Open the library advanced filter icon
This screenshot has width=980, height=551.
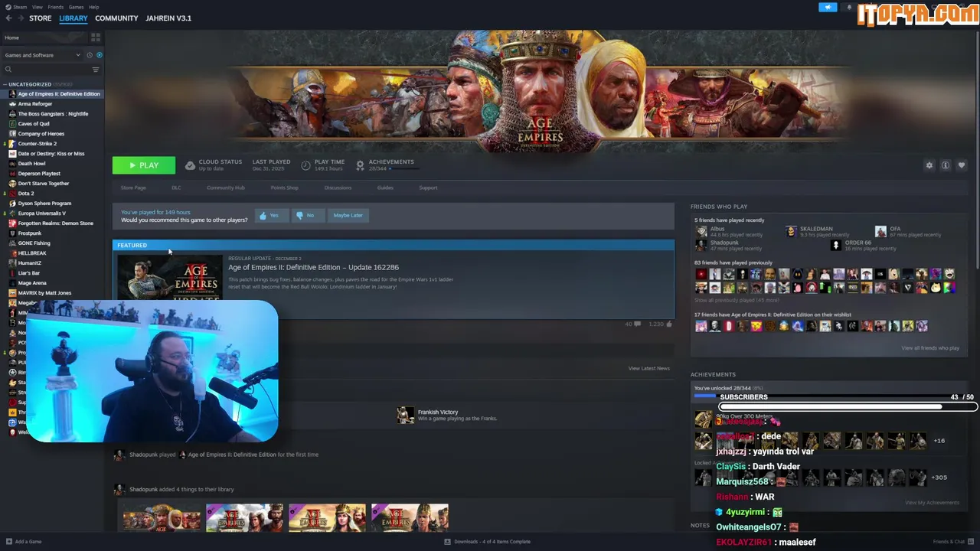click(96, 70)
